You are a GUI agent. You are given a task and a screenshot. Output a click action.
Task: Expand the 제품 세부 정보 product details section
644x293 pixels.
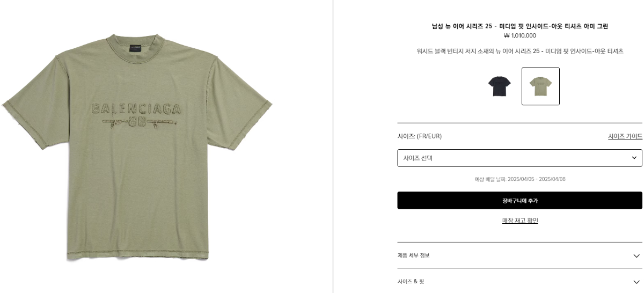[x=519, y=255]
